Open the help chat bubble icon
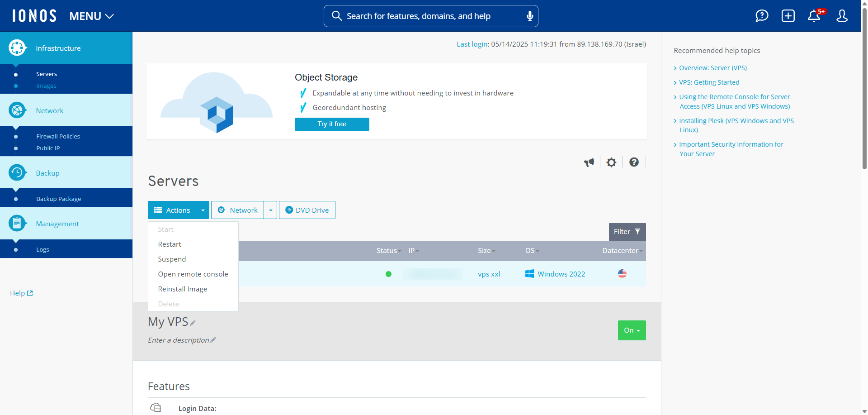The image size is (868, 415). point(762,16)
